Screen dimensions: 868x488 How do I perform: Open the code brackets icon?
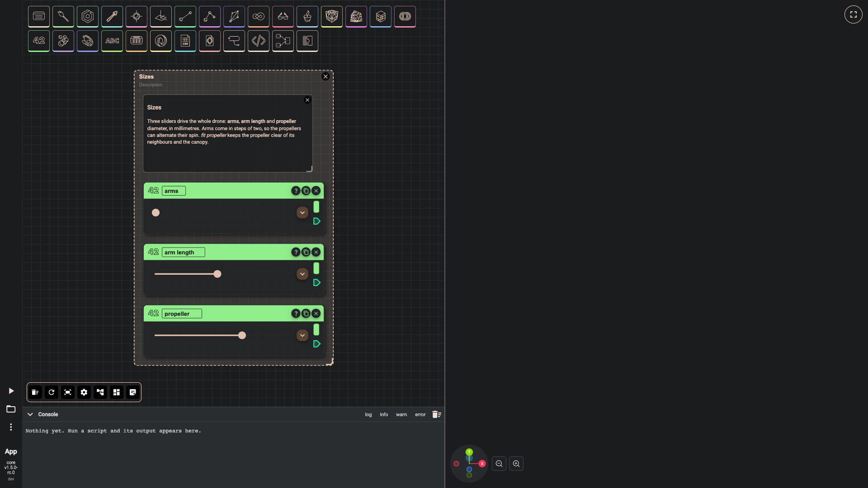coord(259,41)
